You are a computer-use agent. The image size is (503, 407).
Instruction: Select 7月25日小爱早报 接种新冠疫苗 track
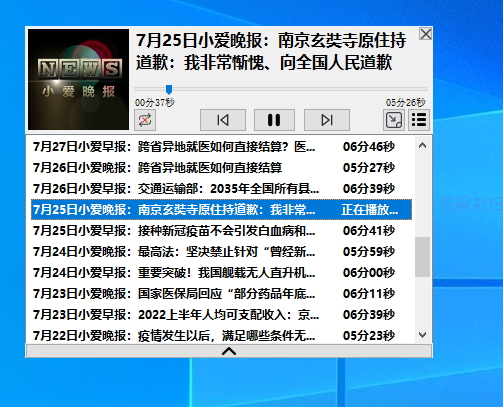click(x=221, y=231)
